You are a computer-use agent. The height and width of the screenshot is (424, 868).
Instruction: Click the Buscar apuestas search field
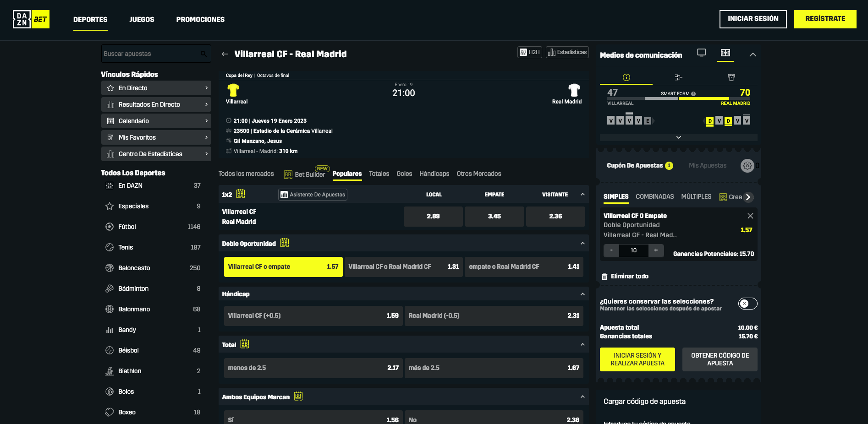[x=156, y=54]
